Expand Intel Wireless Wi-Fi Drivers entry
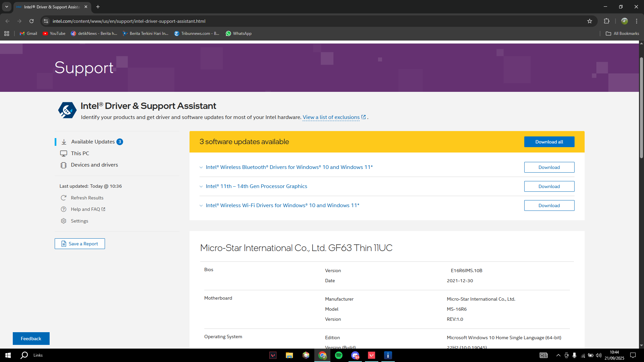Image resolution: width=644 pixels, height=362 pixels. [282, 205]
